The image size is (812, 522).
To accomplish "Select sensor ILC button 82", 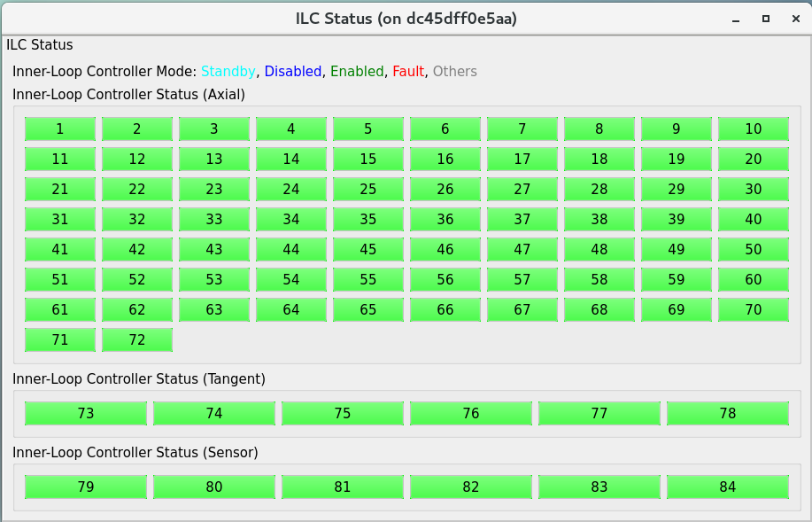I will [471, 487].
